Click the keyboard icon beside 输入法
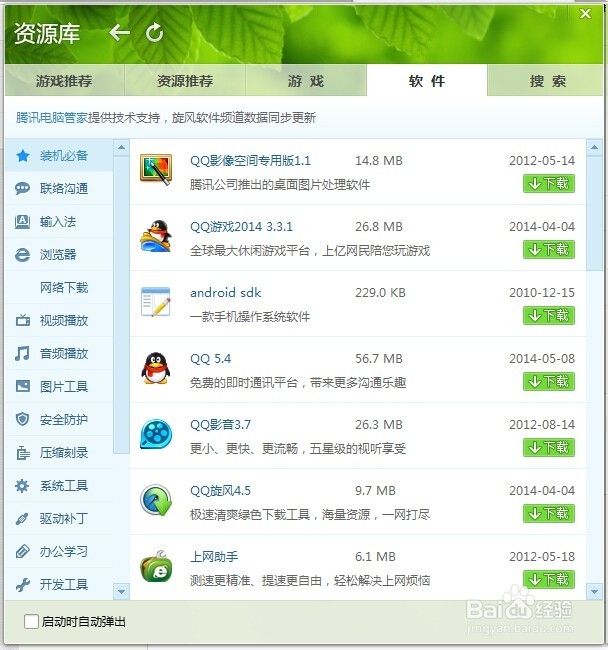The image size is (608, 650). point(22,222)
